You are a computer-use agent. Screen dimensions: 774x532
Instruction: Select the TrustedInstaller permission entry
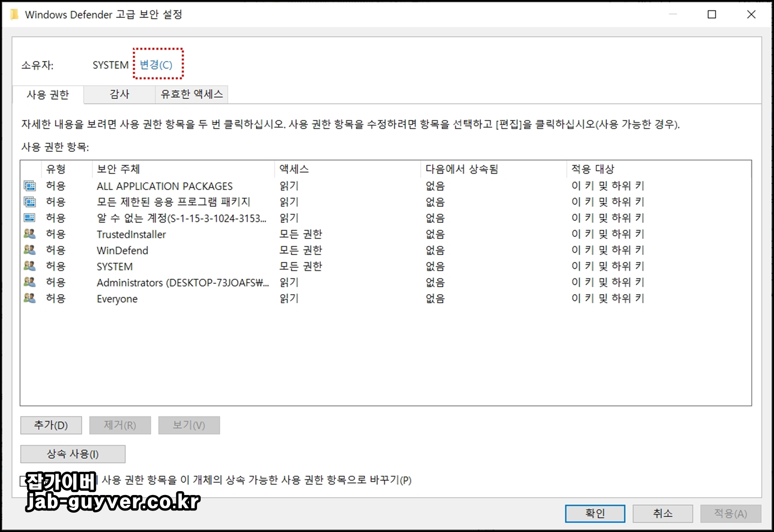[x=385, y=234]
